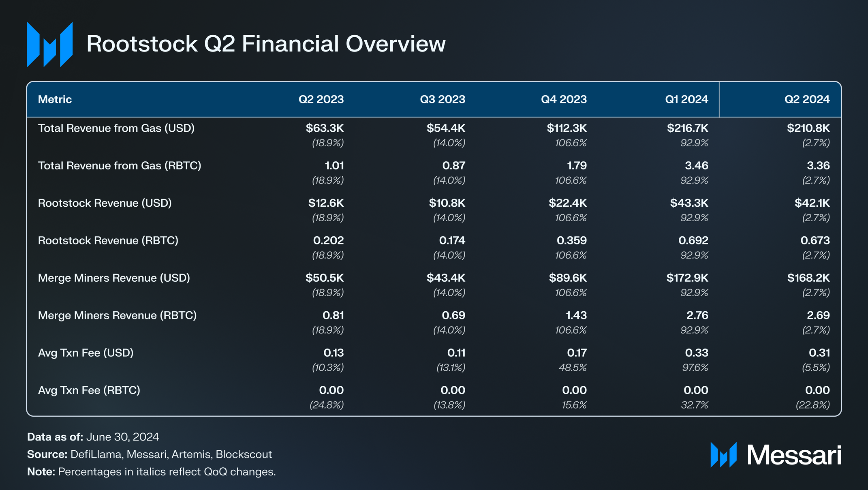Click the '1.01' RBTC gas revenue value
The width and height of the screenshot is (868, 490).
(x=334, y=166)
